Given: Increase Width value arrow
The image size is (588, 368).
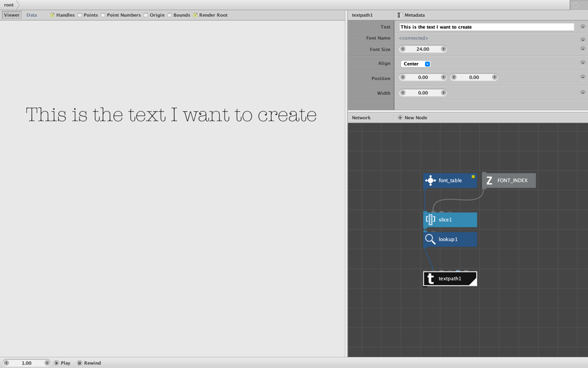Looking at the screenshot, I should point(443,92).
